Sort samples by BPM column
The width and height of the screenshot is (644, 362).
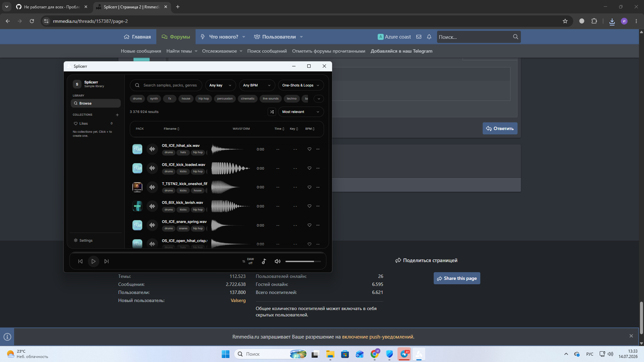click(x=310, y=129)
